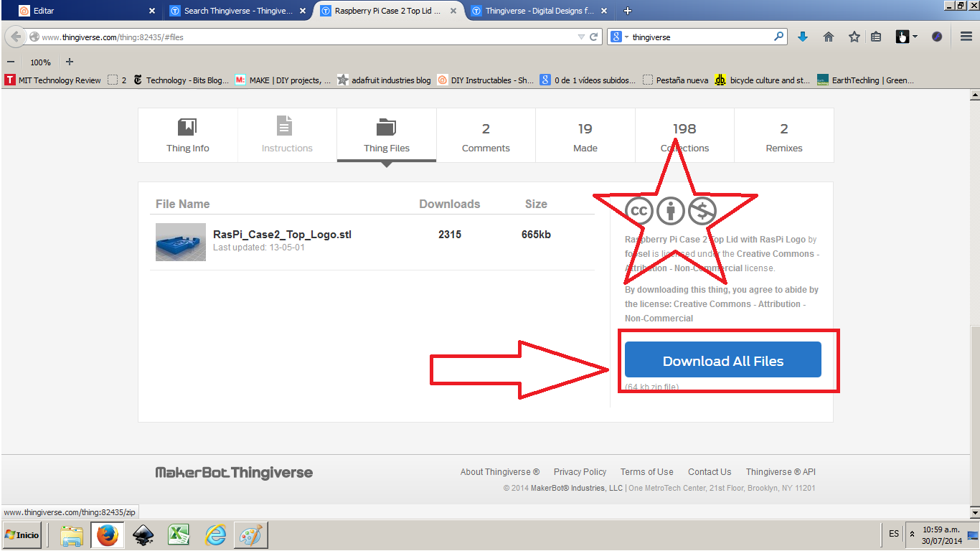This screenshot has height=551, width=980.
Task: Open Inkscape from the taskbar
Action: coord(143,535)
